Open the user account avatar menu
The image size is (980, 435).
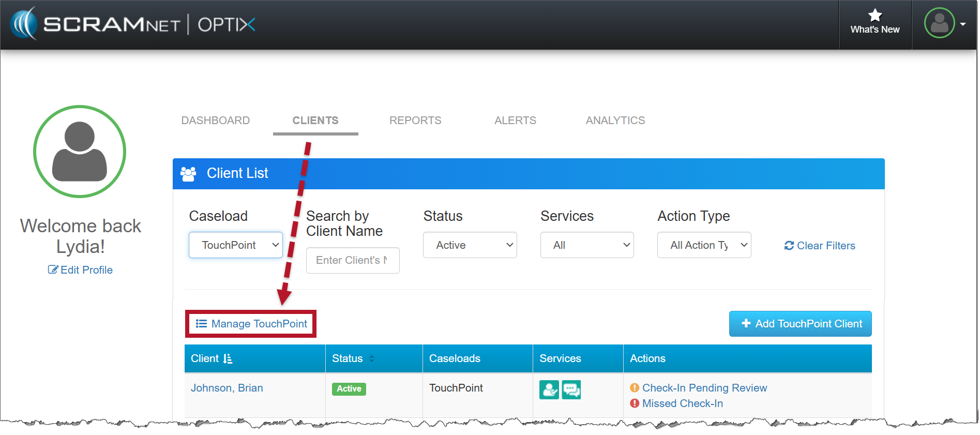click(944, 23)
